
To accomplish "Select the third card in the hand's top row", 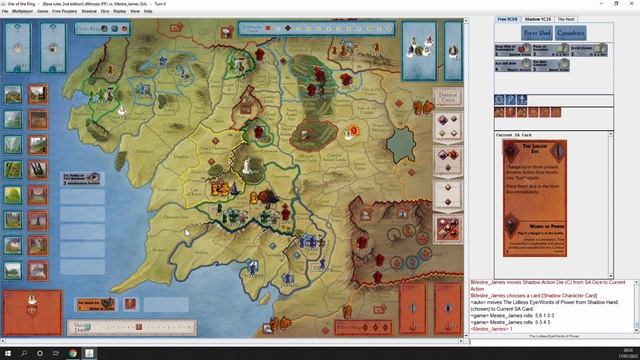I will pos(589,50).
